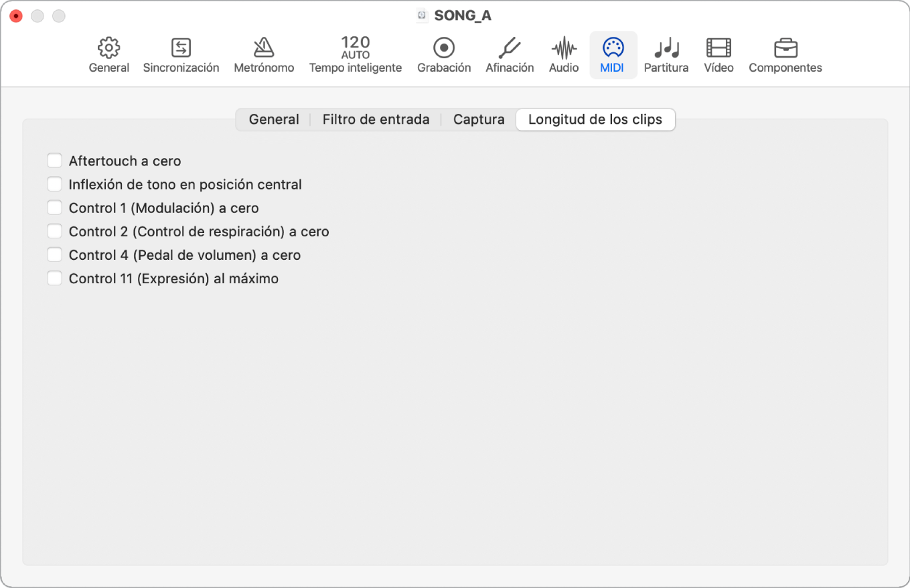Viewport: 910px width, 588px height.
Task: Check Control 2 (Control de respiración) a cero
Action: [54, 230]
